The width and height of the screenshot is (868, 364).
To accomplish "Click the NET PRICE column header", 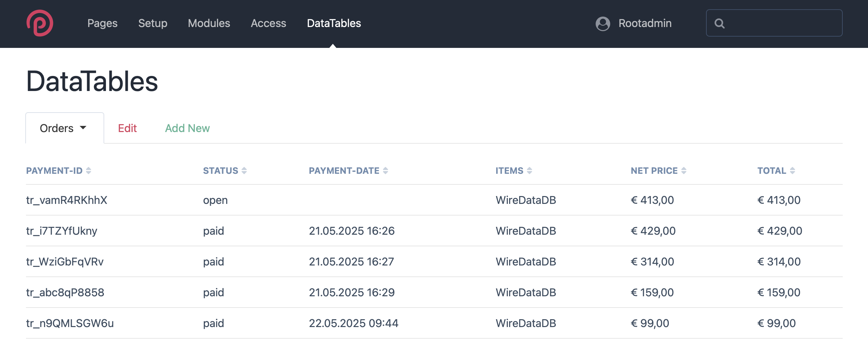I will pyautogui.click(x=654, y=171).
